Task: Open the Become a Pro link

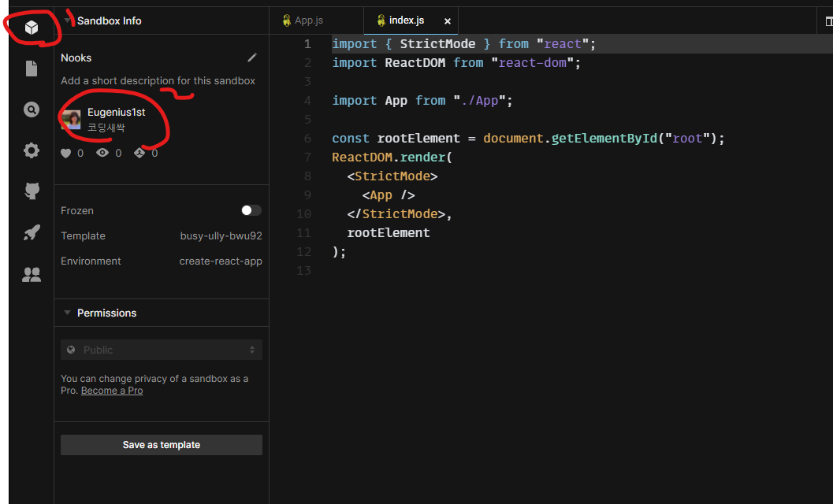Action: (x=112, y=391)
